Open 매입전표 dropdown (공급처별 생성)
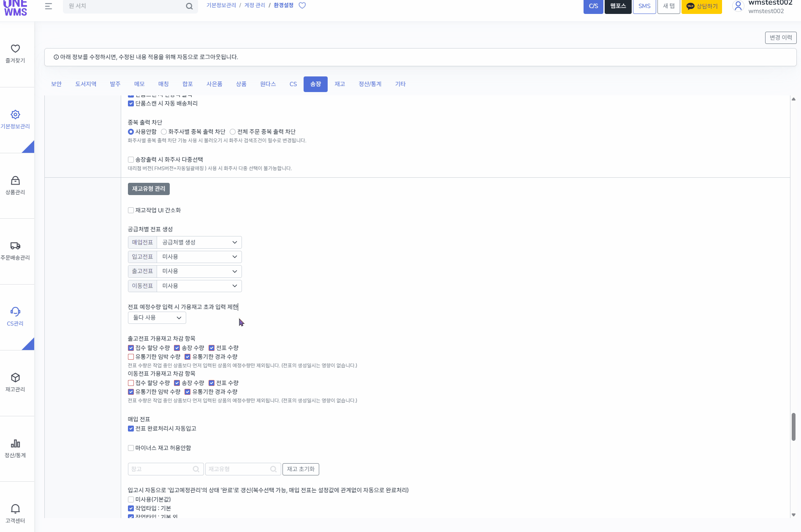This screenshot has height=532, width=801. coord(199,242)
